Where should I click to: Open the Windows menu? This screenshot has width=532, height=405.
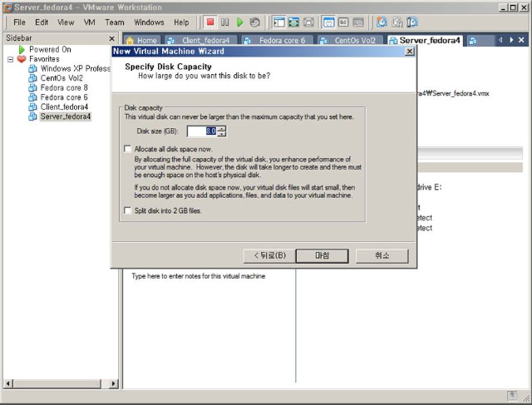(149, 22)
